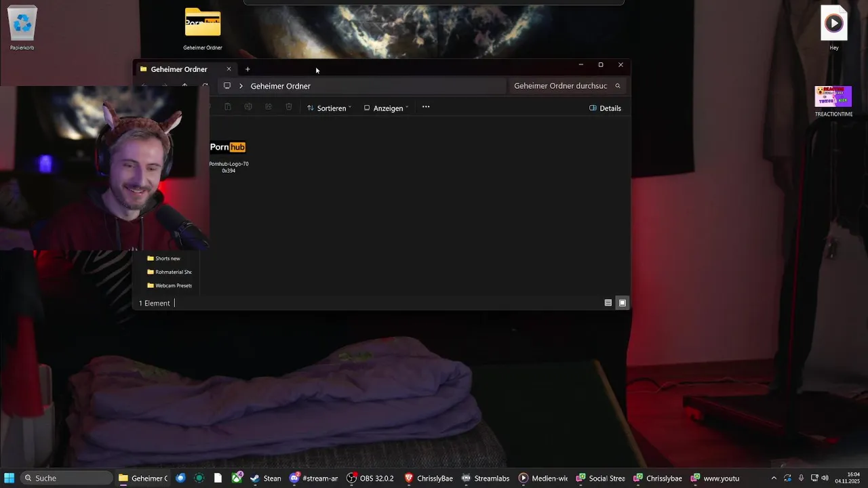Click the sync arrows tray icon
This screenshot has width=868, height=488.
[x=787, y=478]
